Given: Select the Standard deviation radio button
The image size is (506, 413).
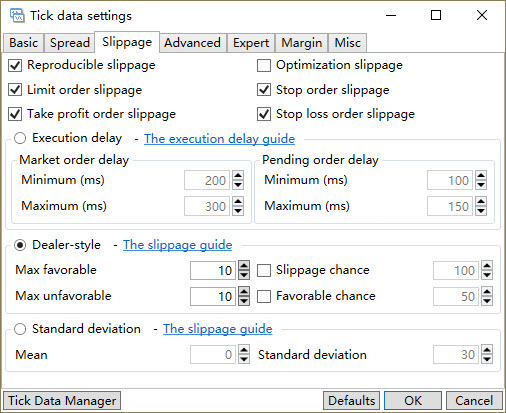Looking at the screenshot, I should click(x=20, y=329).
